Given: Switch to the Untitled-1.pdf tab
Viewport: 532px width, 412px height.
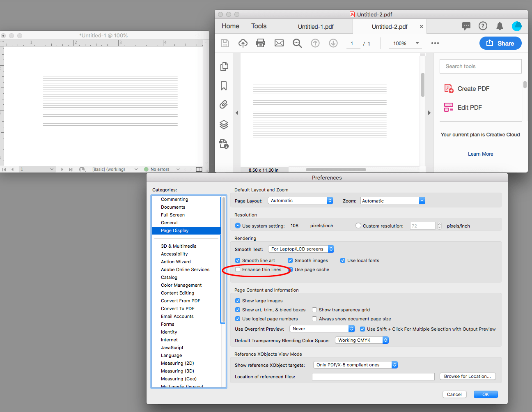Looking at the screenshot, I should 316,26.
